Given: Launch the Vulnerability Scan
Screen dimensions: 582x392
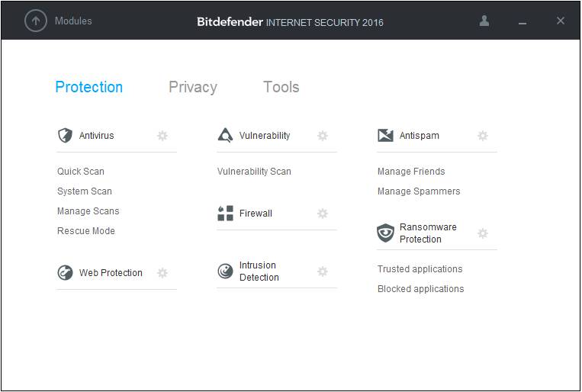Looking at the screenshot, I should pyautogui.click(x=254, y=172).
